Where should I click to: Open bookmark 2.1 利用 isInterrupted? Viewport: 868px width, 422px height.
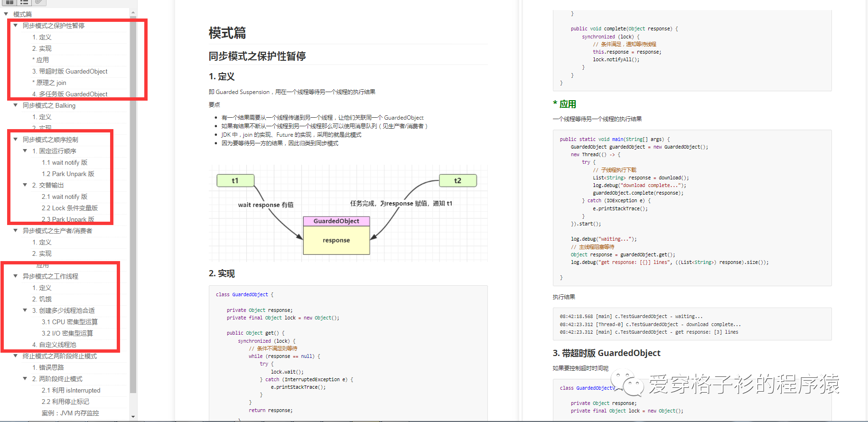click(71, 390)
